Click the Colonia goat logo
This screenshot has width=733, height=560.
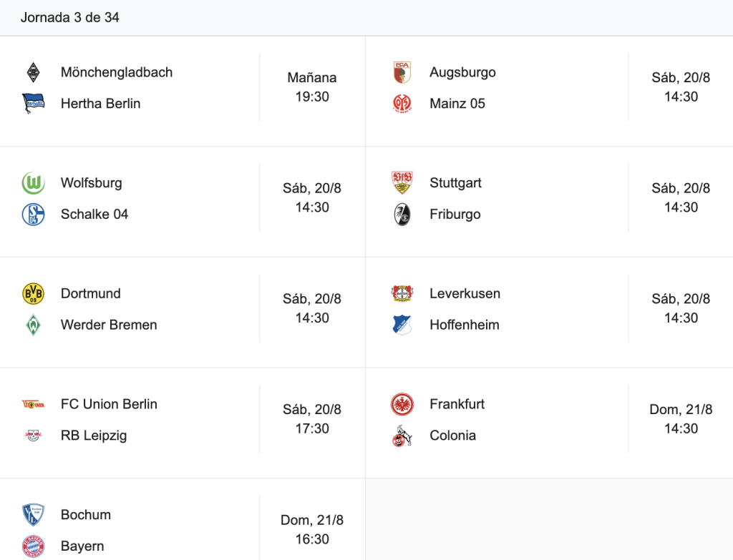pos(402,436)
